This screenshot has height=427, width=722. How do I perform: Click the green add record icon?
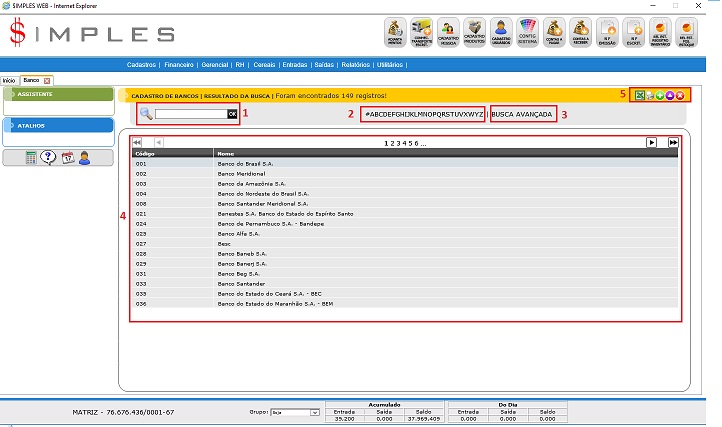(660, 94)
